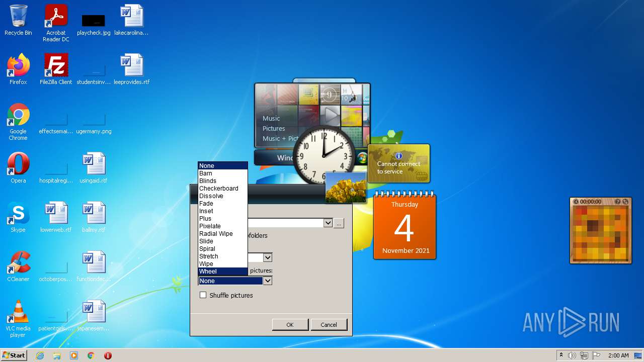This screenshot has height=362, width=644.
Task: Launch Acrobat Reader DC shortcut
Action: coord(56,23)
